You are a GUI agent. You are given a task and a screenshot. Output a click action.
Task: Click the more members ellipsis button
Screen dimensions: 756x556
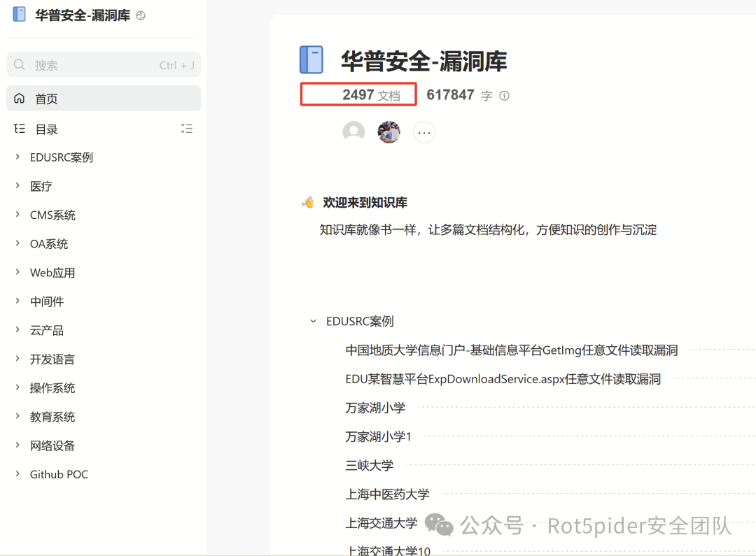tap(424, 132)
